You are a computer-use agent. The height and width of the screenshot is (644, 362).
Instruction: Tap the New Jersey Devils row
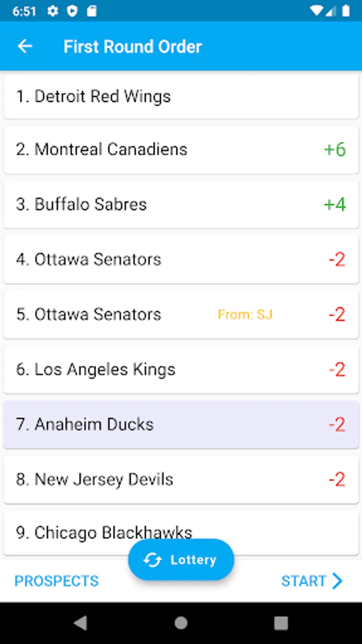click(181, 479)
